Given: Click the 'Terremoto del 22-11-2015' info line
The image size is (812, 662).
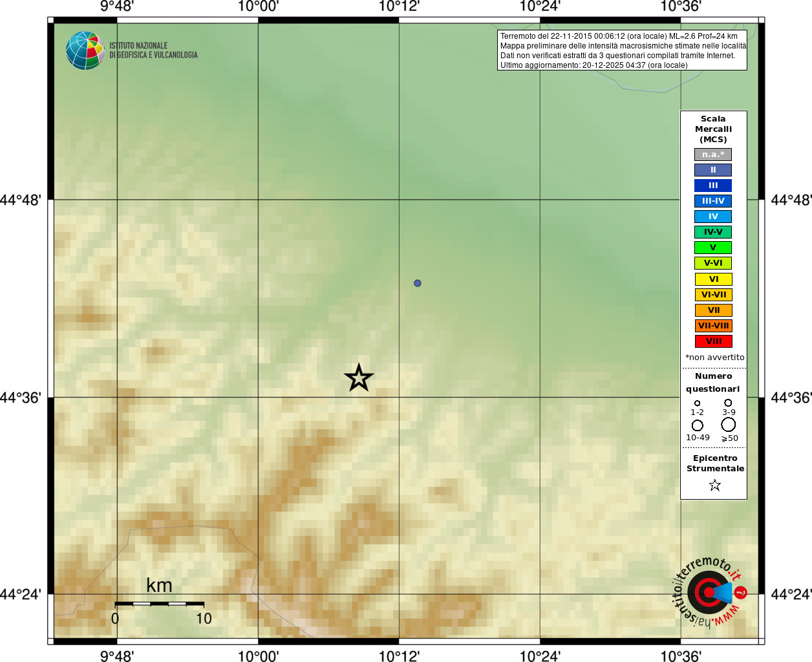Looking at the screenshot, I should click(619, 36).
